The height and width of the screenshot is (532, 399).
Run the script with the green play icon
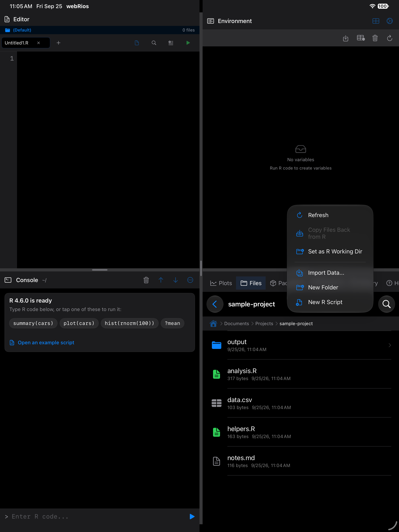188,43
